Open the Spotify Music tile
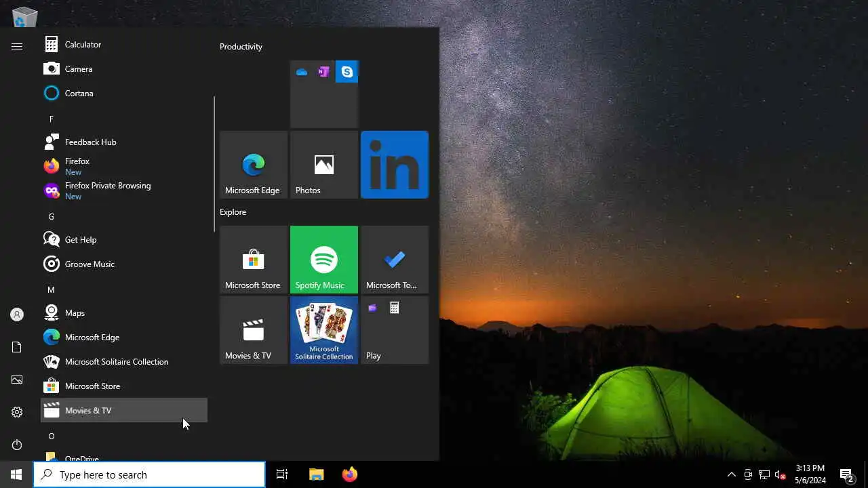Viewport: 868px width, 488px height. 324,260
